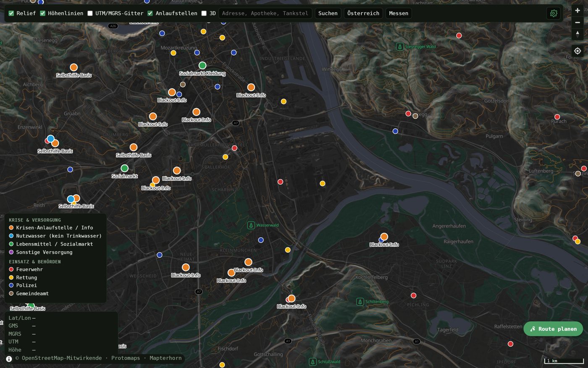Toggle the Höhenlinien contour lines checkbox

click(43, 13)
